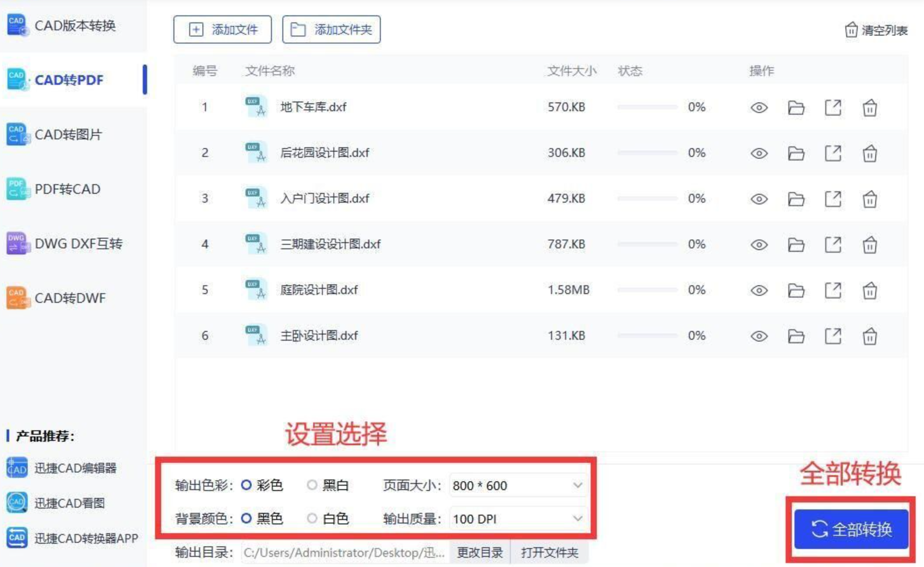Preview 三期建设设计图.dxf with eye icon
This screenshot has height=567, width=924.
coord(759,245)
